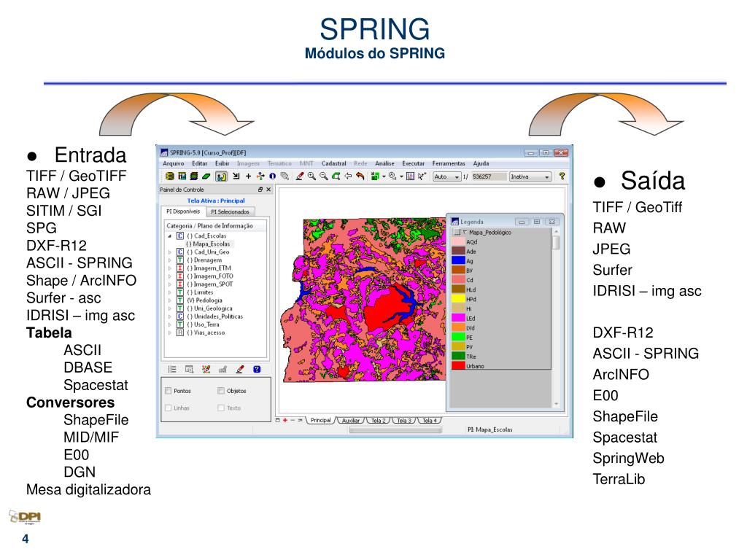Click the chart icon below the PI tree
The width and height of the screenshot is (747, 560).
[x=222, y=370]
